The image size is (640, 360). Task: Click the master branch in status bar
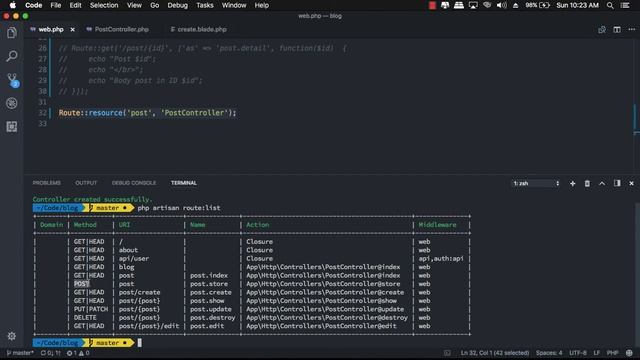[x=20, y=353]
